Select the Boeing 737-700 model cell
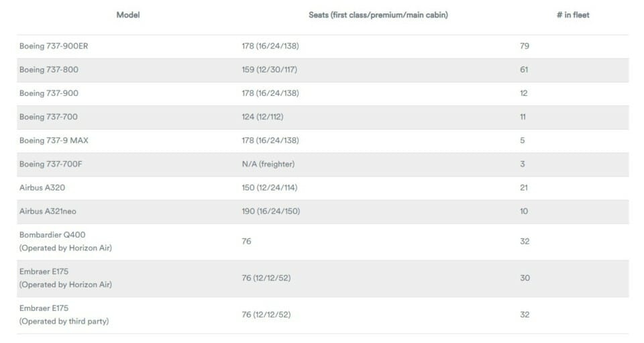This screenshot has height=343, width=644. [x=48, y=117]
